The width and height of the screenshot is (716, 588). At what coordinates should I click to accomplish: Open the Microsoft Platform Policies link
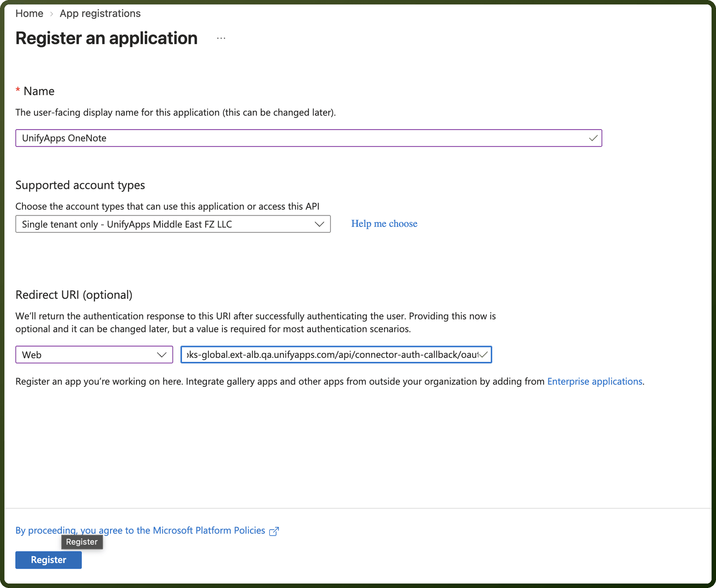pos(140,530)
